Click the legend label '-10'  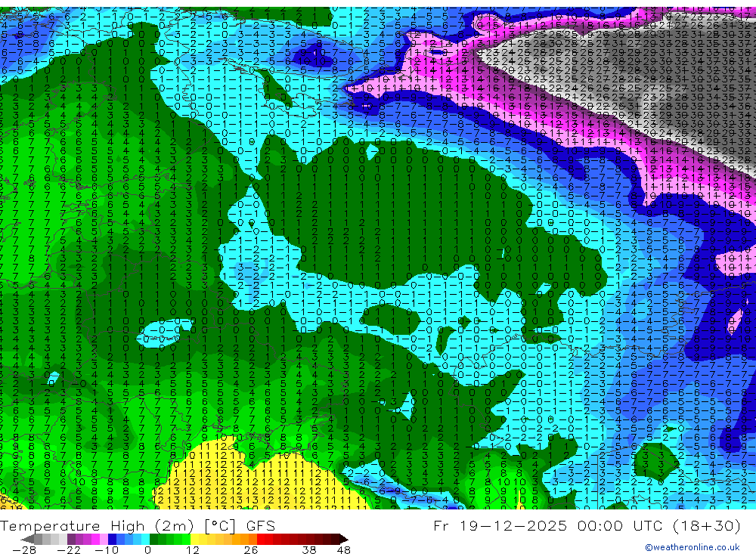coord(107,549)
